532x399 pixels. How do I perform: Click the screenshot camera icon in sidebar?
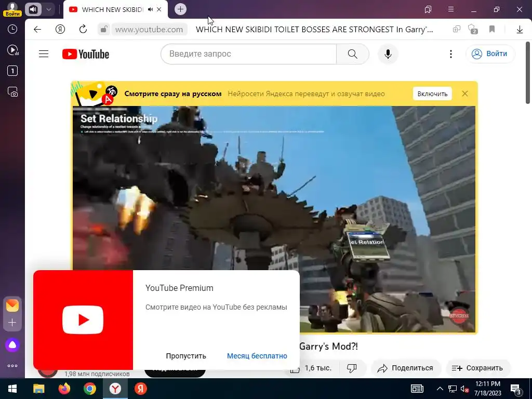[x=12, y=92]
